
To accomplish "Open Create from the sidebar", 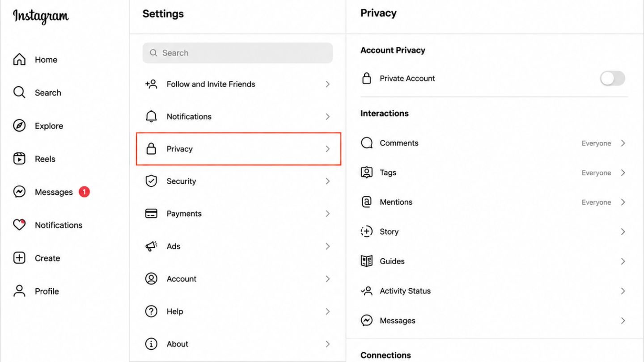I will click(x=47, y=258).
